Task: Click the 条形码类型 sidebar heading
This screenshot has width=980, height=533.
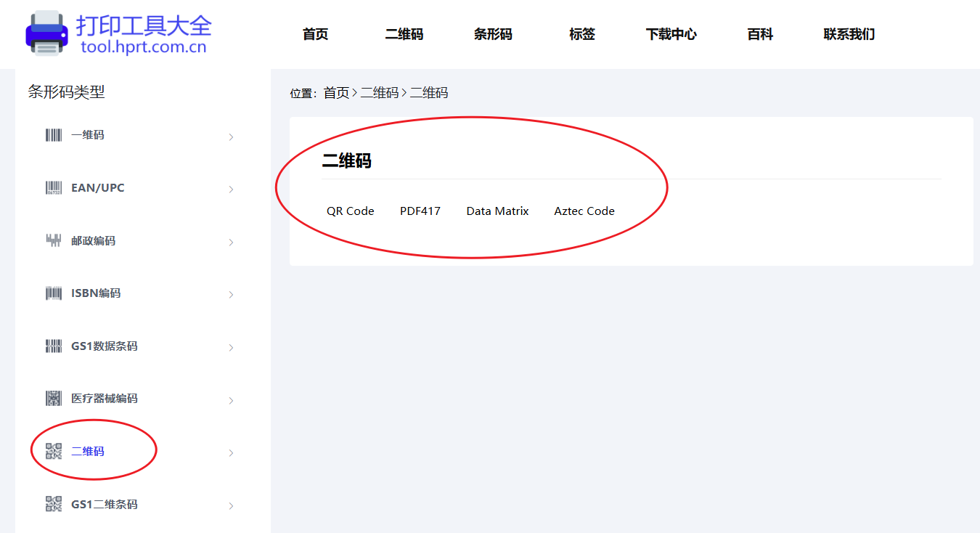Action: pos(67,92)
